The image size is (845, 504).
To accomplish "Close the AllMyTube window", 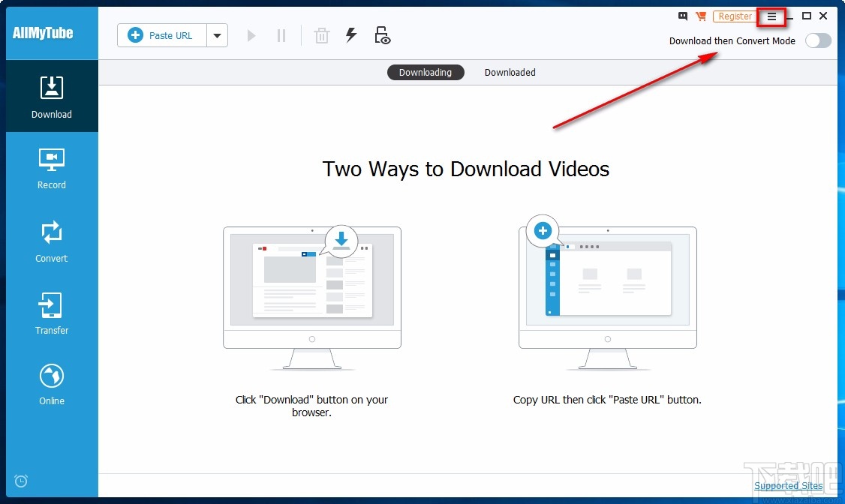I will pos(823,16).
